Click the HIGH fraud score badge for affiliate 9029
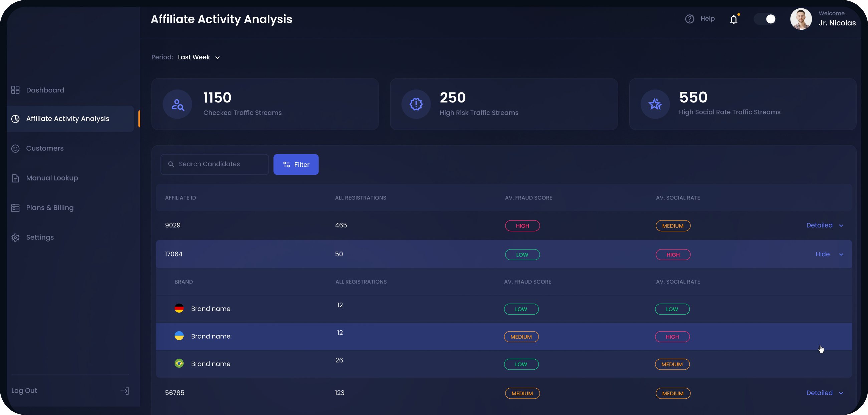This screenshot has height=415, width=868. click(522, 226)
